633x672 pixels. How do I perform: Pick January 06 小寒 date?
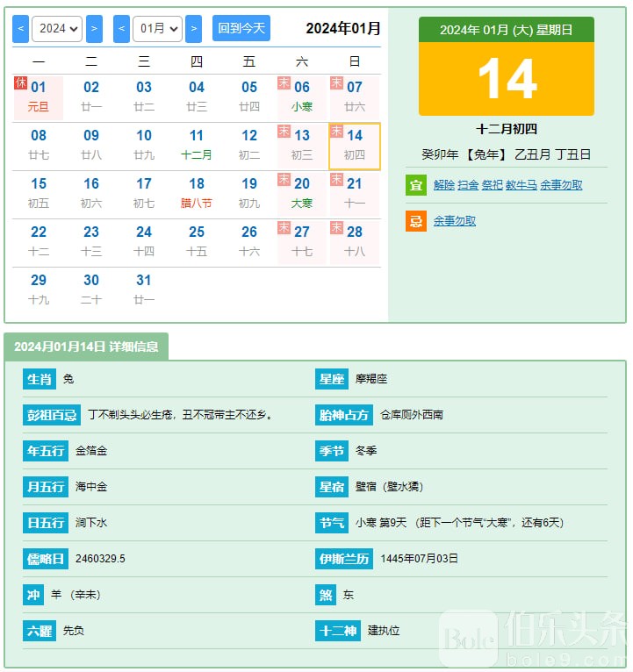point(302,97)
